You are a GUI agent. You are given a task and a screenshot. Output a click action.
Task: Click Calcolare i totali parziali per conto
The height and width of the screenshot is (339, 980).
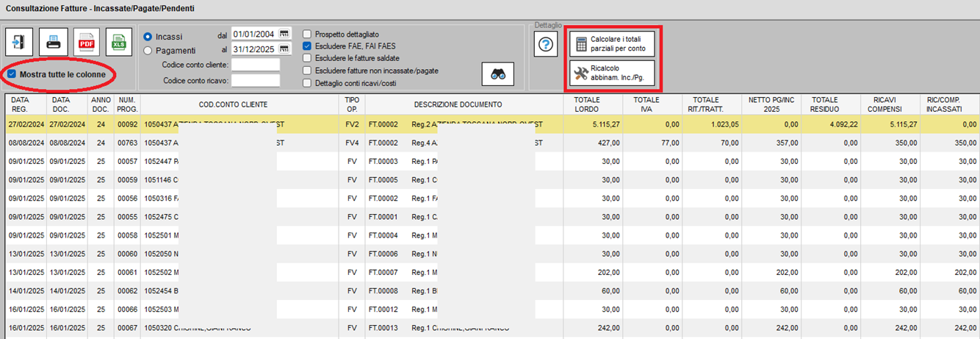click(x=612, y=43)
